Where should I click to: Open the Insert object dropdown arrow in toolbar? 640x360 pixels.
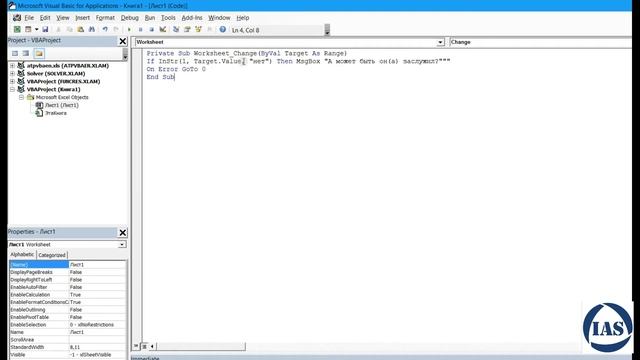pyautogui.click(x=36, y=29)
